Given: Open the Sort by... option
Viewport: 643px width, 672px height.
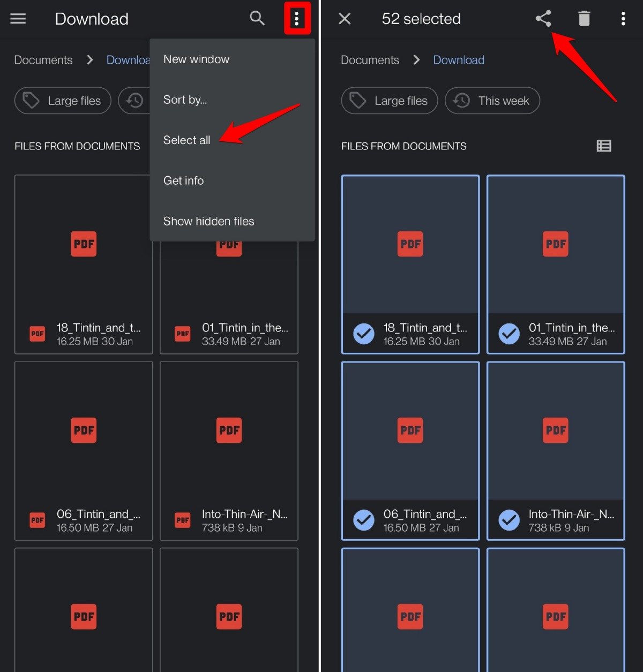Looking at the screenshot, I should coord(185,100).
